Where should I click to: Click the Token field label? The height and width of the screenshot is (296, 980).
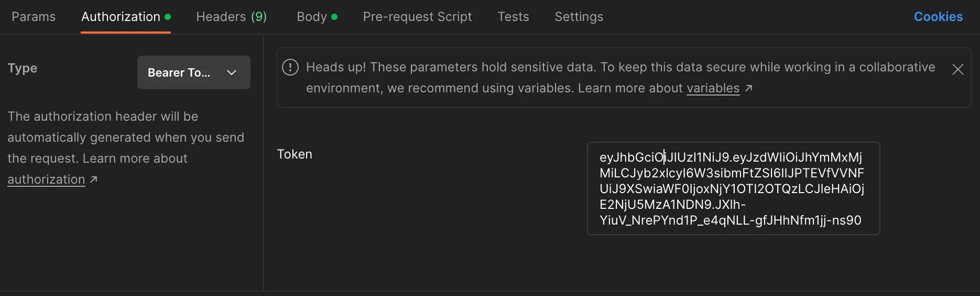click(x=295, y=154)
